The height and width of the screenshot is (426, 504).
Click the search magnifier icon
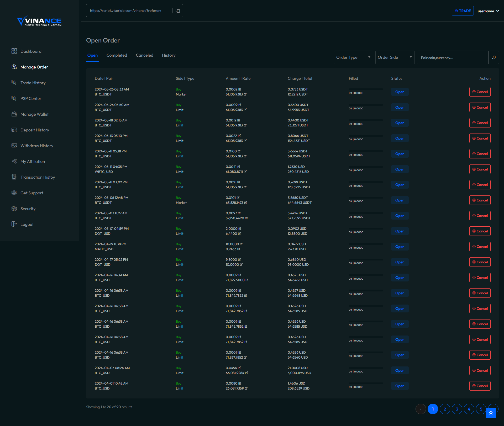(494, 57)
